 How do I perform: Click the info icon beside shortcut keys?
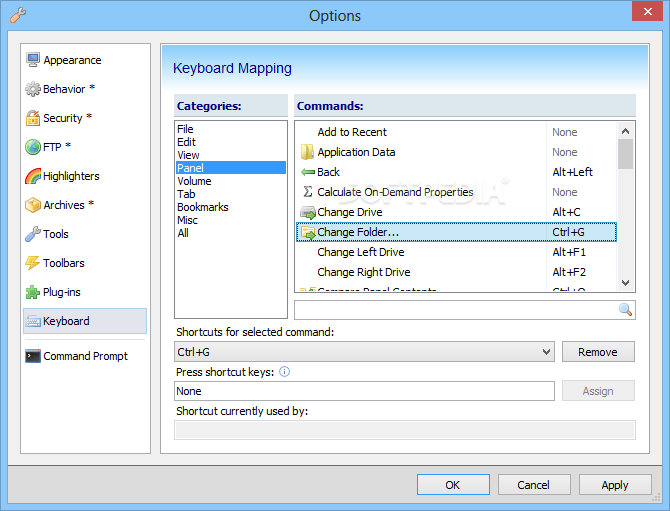click(x=285, y=372)
